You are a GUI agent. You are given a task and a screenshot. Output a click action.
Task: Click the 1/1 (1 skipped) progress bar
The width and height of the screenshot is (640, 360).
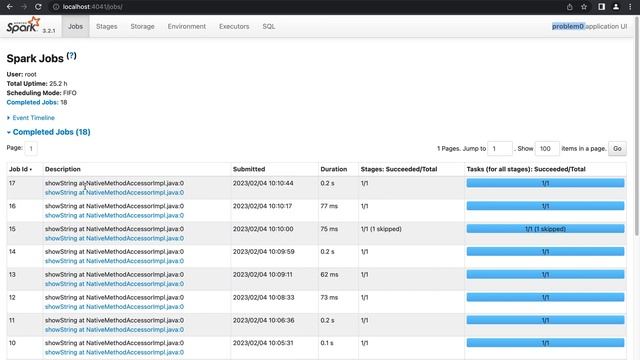[545, 229]
